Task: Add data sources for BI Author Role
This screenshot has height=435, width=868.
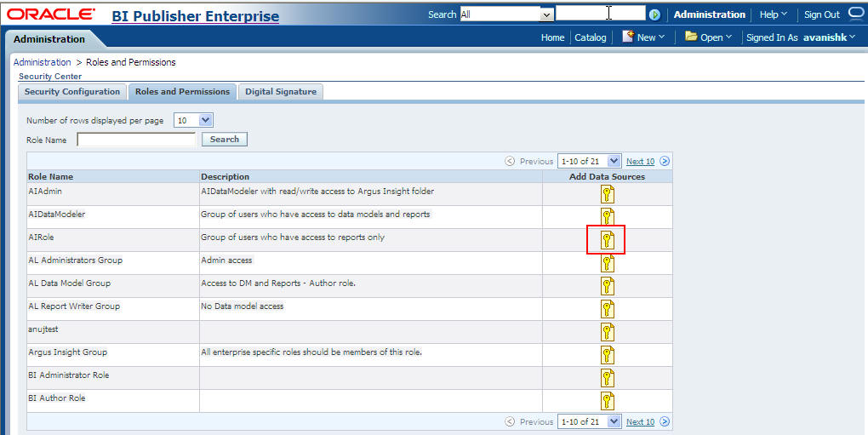Action: [608, 401]
